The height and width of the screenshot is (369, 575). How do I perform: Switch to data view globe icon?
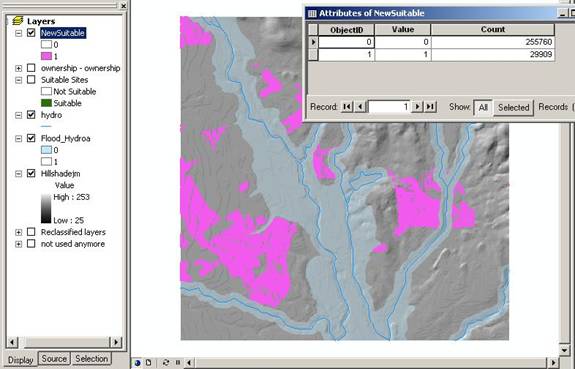138,363
